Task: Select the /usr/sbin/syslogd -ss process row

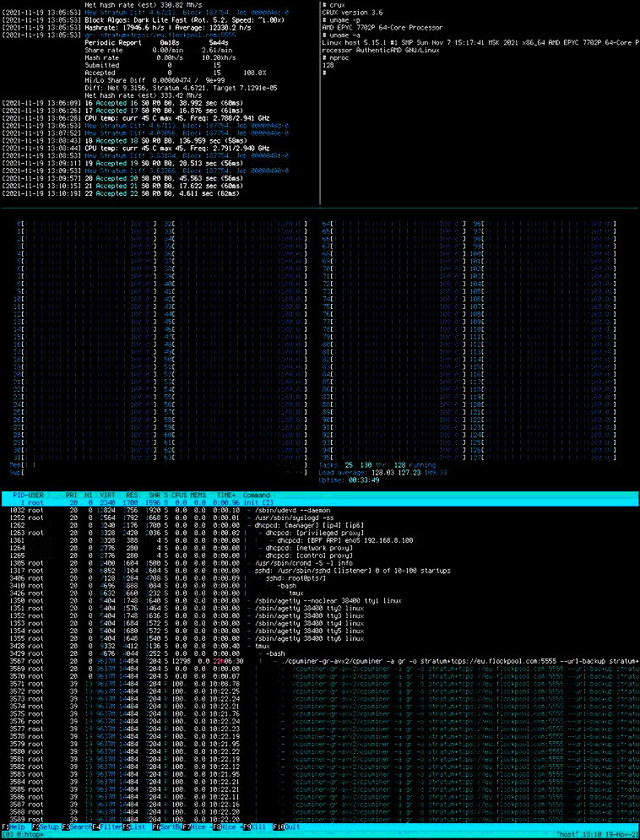Action: pos(320,518)
